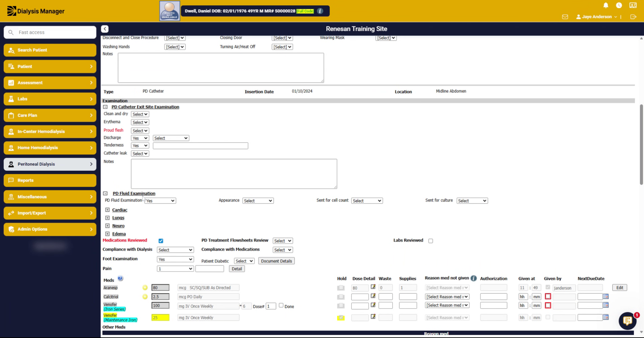Open the Appearance dropdown
This screenshot has height=338, width=644.
point(258,201)
